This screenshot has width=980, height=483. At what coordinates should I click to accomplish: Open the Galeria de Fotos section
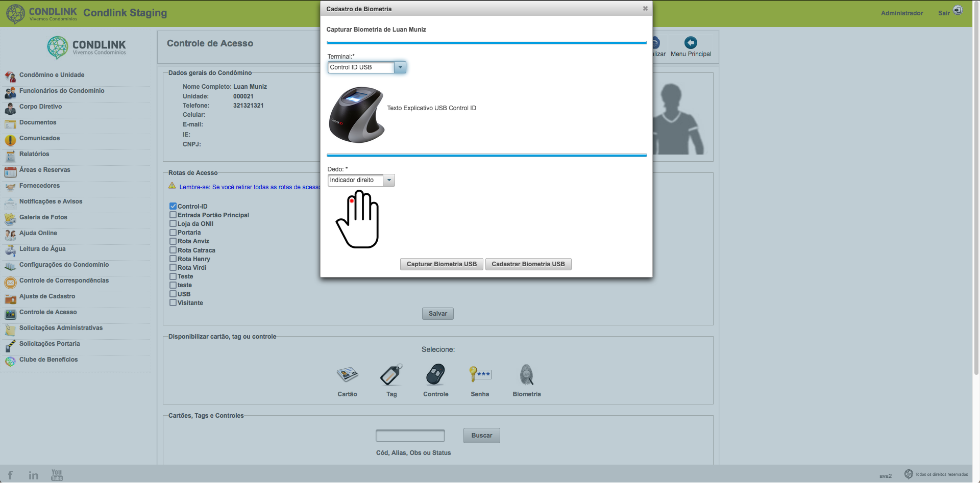pyautogui.click(x=43, y=217)
